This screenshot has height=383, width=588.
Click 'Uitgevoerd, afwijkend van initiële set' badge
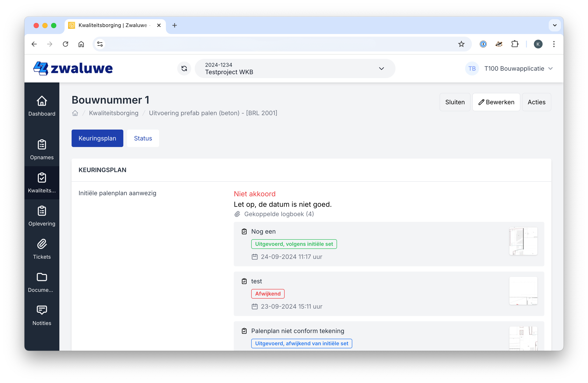point(301,343)
